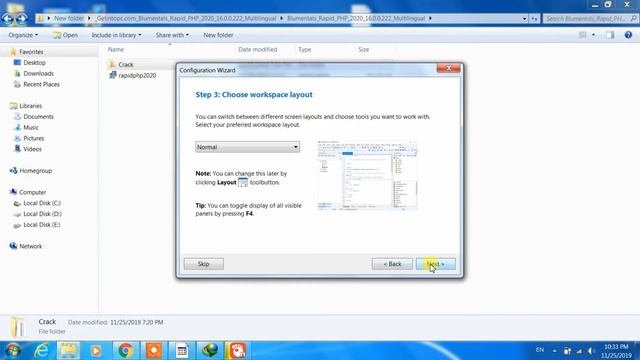
Task: Open the network signal tray icon
Action: (579, 351)
